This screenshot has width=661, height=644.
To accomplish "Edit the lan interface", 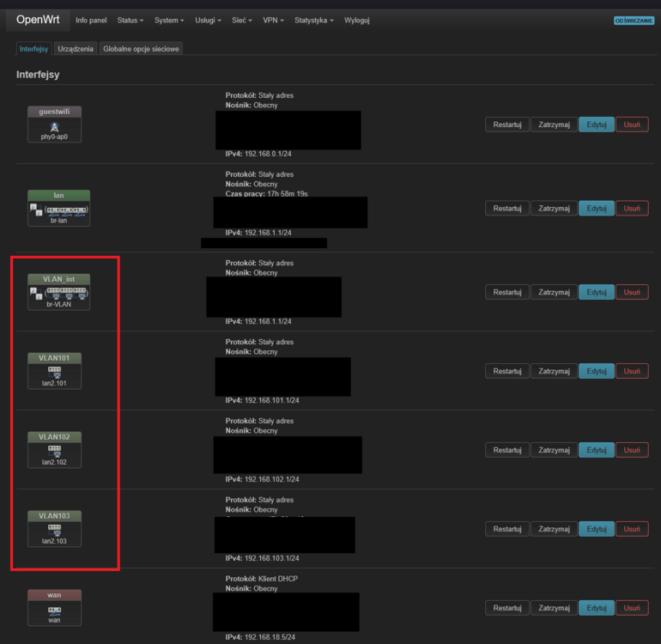I will coord(597,209).
